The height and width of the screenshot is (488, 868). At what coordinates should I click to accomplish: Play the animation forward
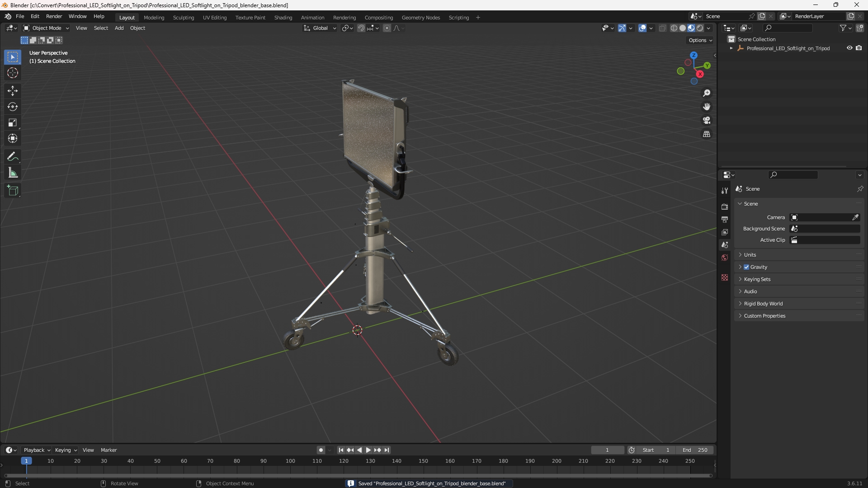(368, 450)
